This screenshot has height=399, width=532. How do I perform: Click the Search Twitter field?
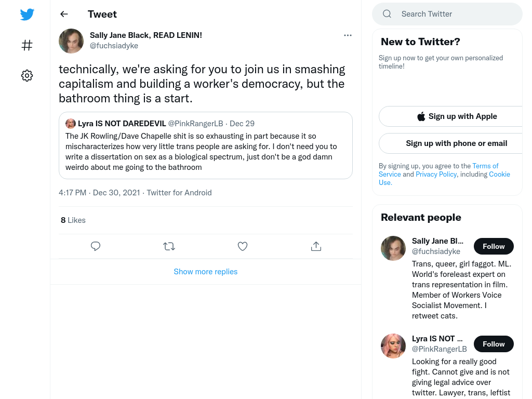tap(447, 14)
